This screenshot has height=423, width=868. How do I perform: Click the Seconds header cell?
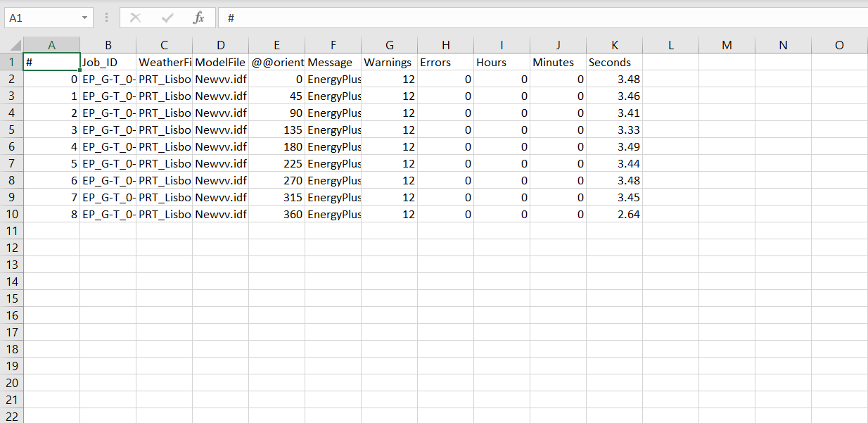click(x=614, y=62)
